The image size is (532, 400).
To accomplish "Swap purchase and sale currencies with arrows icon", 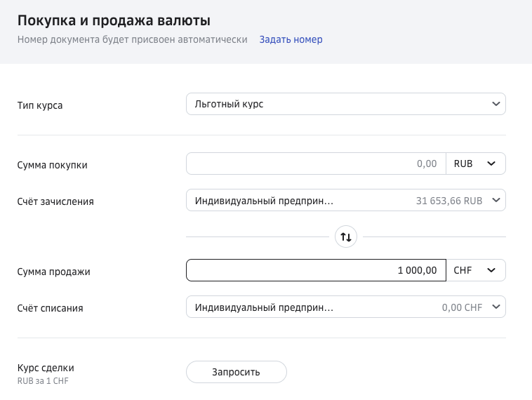I will point(346,236).
